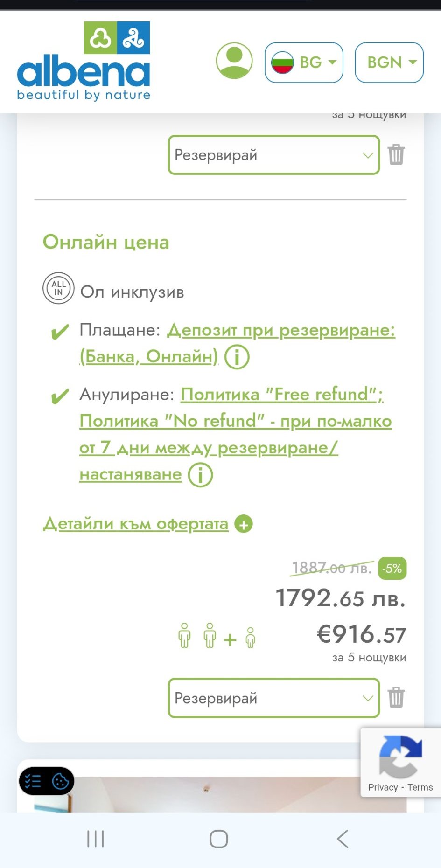The height and width of the screenshot is (868, 441).
Task: Open the Депозит при резервиране link
Action: click(281, 330)
